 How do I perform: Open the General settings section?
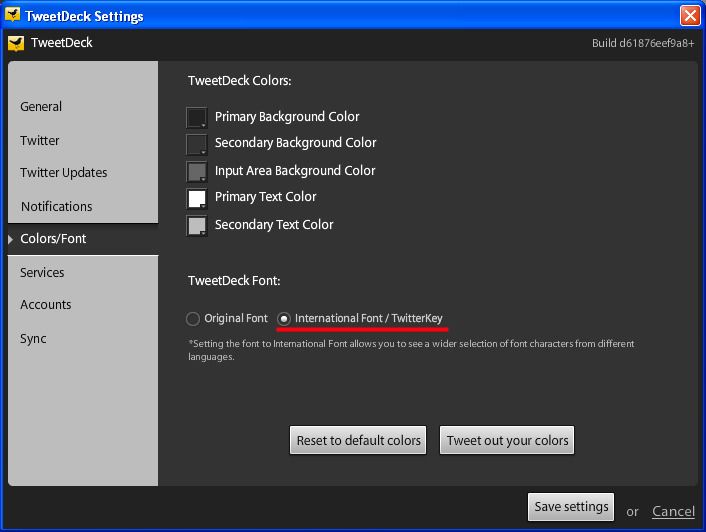(x=41, y=107)
